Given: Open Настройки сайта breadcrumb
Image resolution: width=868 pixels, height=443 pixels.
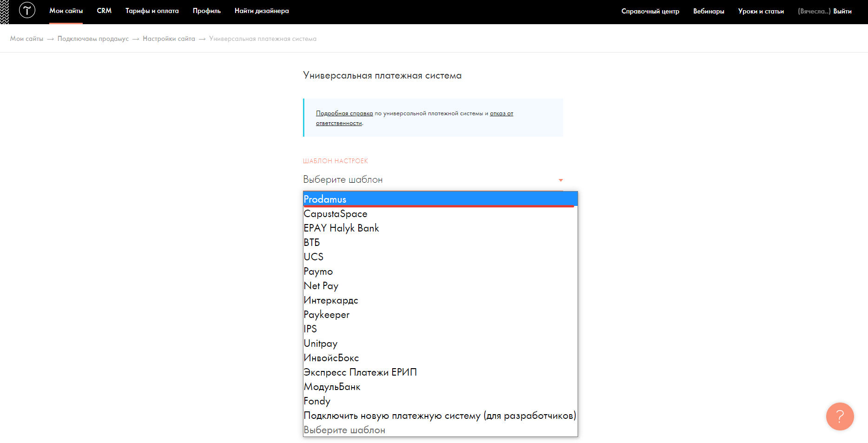Looking at the screenshot, I should [169, 39].
